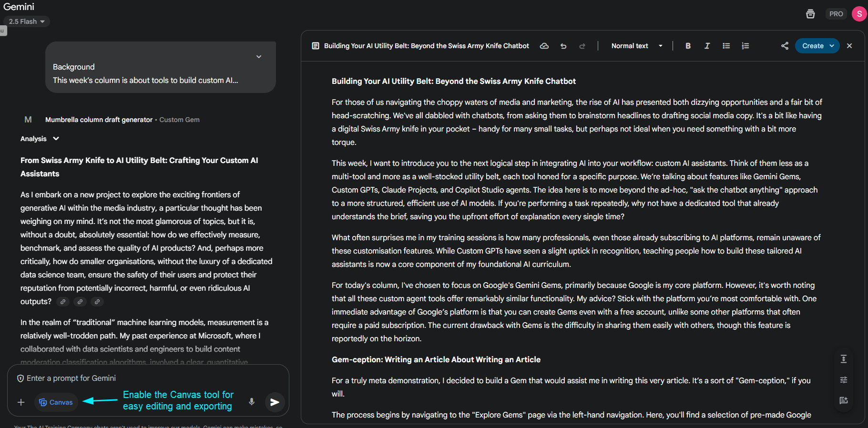Open the Normal text style dropdown
868x428 pixels.
click(x=637, y=46)
